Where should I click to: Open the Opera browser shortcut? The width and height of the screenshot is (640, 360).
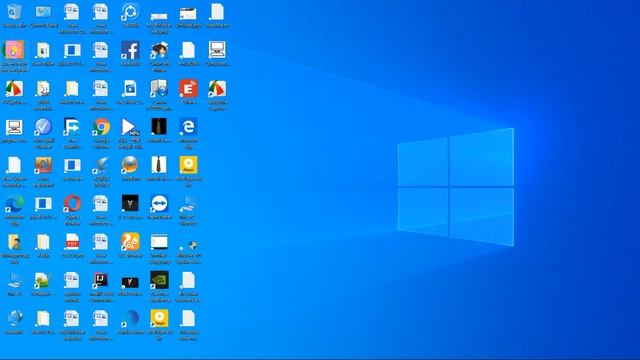pyautogui.click(x=72, y=204)
